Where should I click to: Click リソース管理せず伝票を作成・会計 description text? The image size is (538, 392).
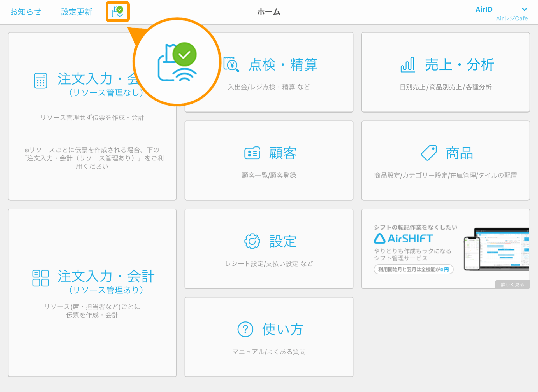92,118
